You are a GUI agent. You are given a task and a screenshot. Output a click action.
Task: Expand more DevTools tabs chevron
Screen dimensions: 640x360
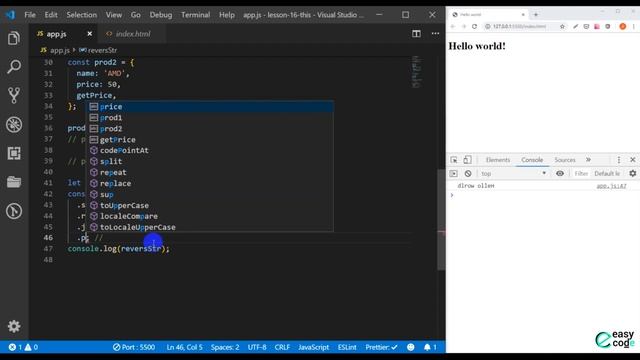[588, 160]
